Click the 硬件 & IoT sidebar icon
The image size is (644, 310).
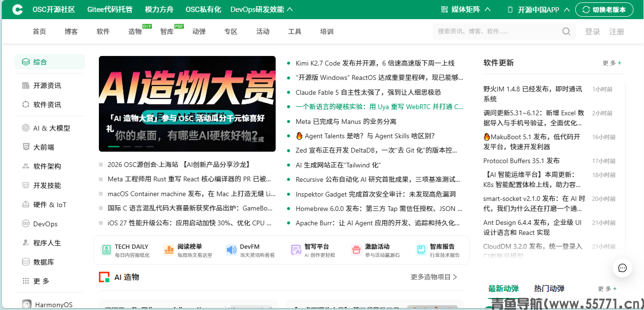click(26, 205)
